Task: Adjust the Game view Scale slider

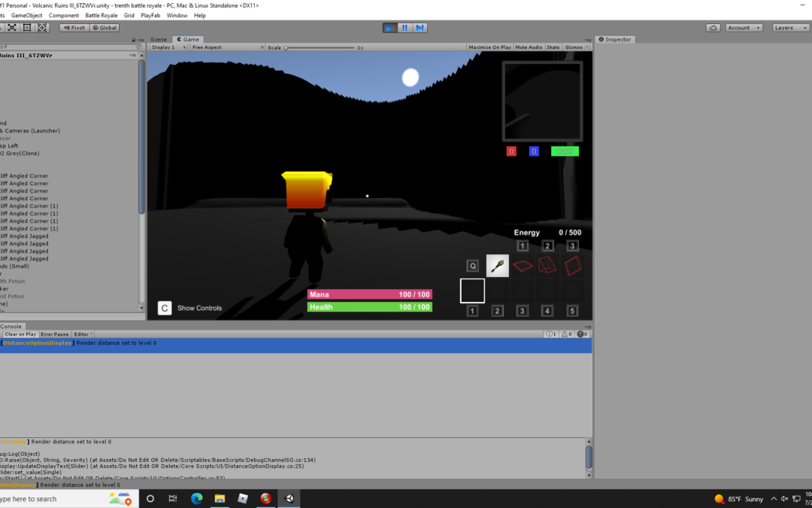Action: 320,47
